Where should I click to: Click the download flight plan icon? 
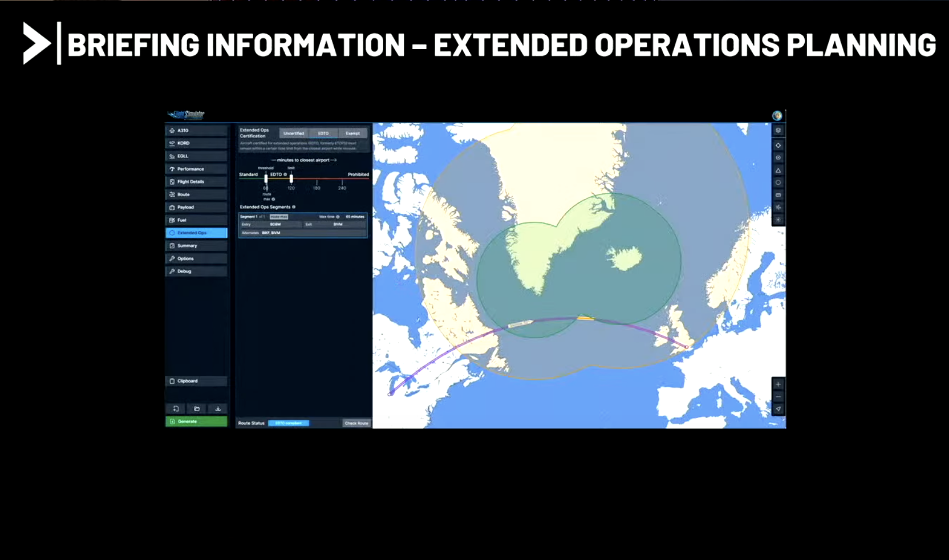(218, 409)
